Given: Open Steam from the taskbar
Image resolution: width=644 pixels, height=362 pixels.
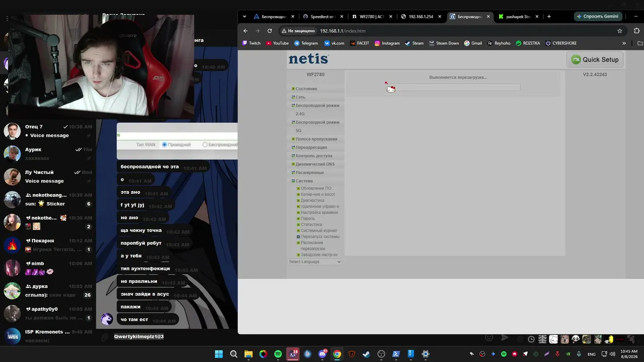Looking at the screenshot, I should pyautogui.click(x=366, y=354).
